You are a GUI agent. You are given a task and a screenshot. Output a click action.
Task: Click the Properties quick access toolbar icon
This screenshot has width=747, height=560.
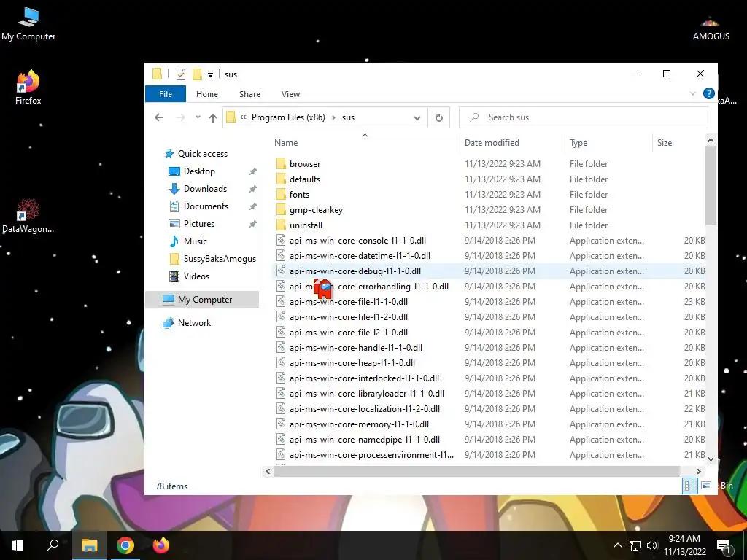tap(181, 74)
